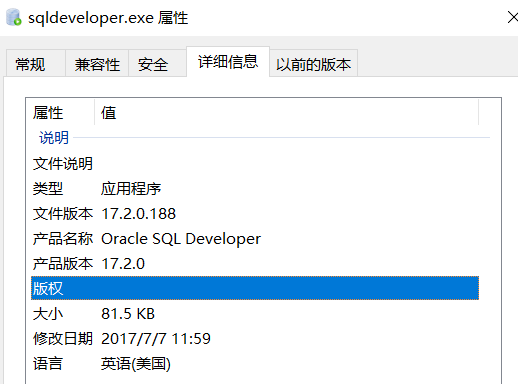Image resolution: width=518 pixels, height=384 pixels.
Task: Click the 说明 group heading
Action: point(54,138)
